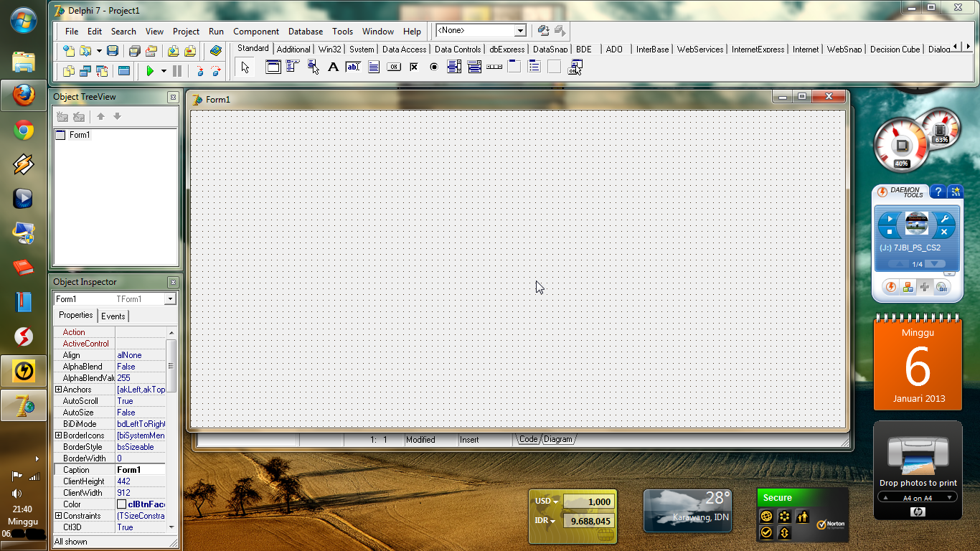Pick the CheckBox component from palette
This screenshot has height=551, width=980.
(x=414, y=67)
